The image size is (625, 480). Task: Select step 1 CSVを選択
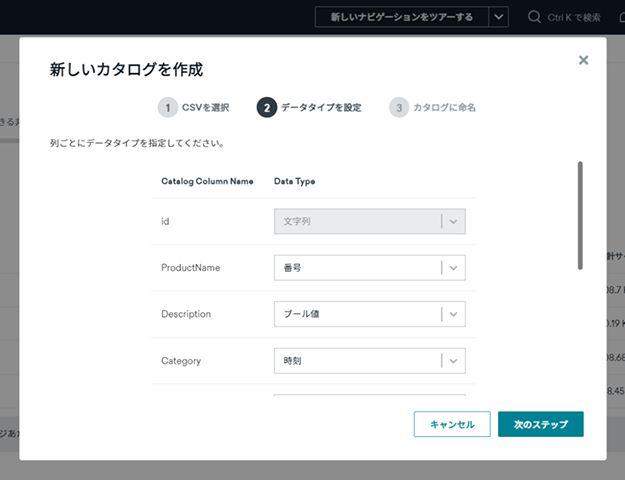point(194,107)
